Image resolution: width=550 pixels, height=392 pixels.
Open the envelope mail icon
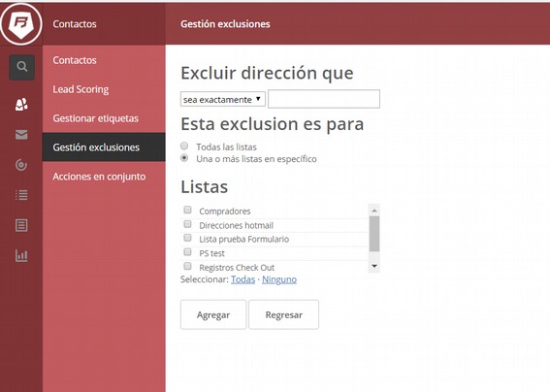pos(21,135)
